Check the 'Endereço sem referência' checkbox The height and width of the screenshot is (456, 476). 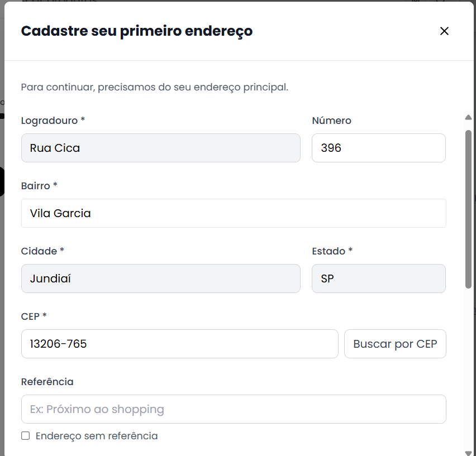[26, 436]
